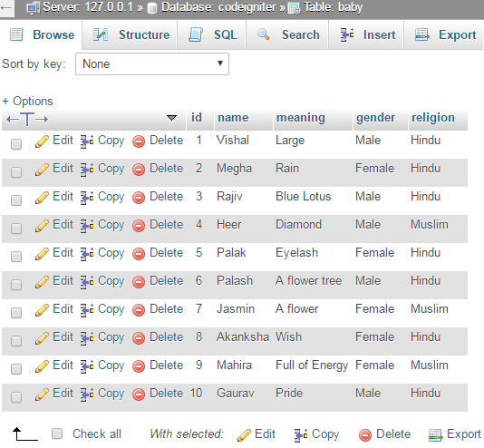Click the Copy icon for Palak row
This screenshot has width=484, height=448.
tap(87, 254)
